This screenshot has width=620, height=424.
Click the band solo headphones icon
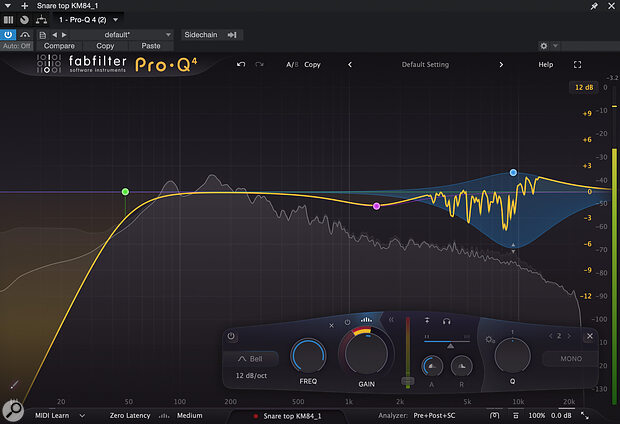445,321
